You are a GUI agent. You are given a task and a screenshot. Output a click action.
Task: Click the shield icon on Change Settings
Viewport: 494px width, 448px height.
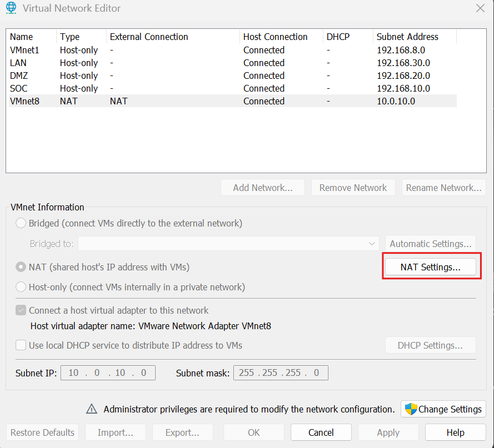(411, 409)
